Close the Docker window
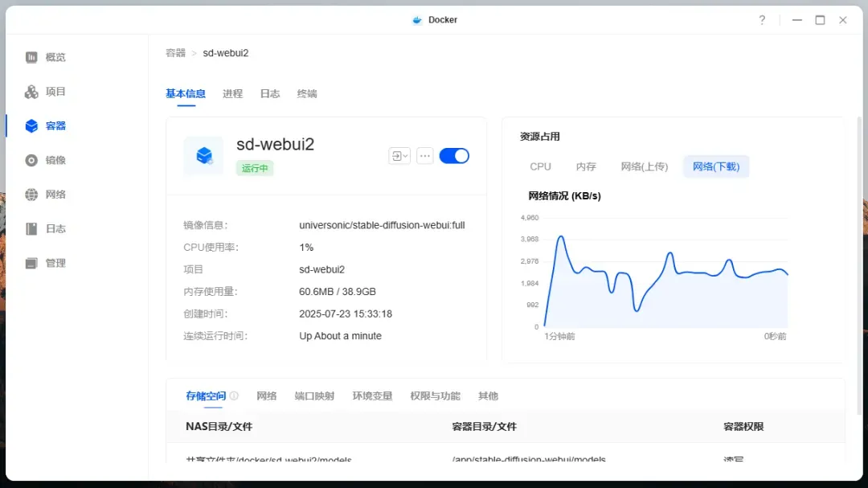The width and height of the screenshot is (868, 488). pos(843,20)
